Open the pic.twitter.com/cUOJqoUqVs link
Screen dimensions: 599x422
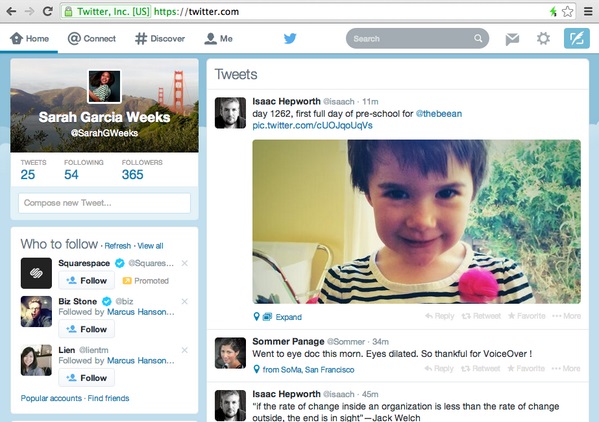click(312, 126)
